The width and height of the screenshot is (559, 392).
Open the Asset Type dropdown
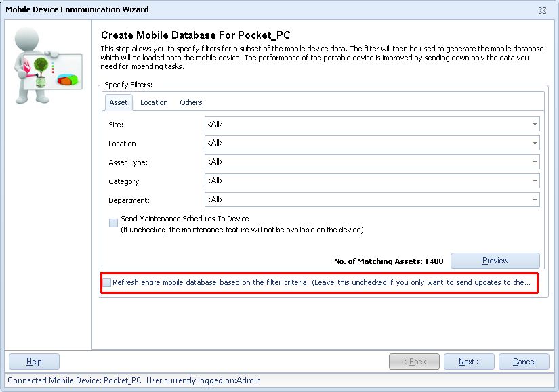[x=534, y=162]
